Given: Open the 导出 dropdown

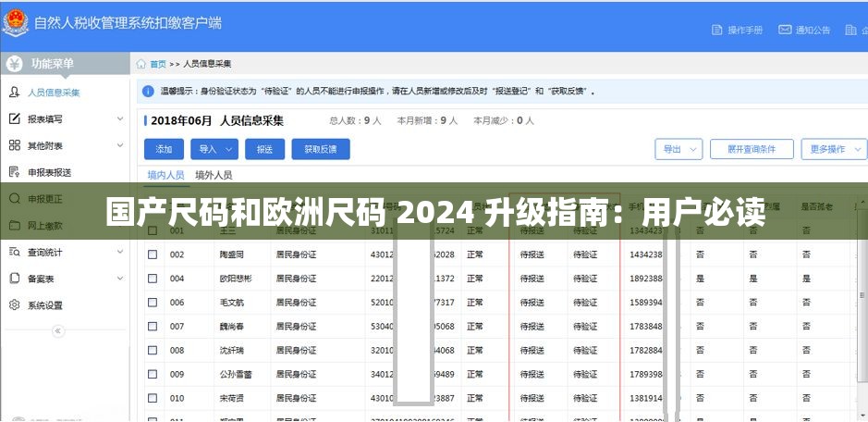Looking at the screenshot, I should point(679,149).
